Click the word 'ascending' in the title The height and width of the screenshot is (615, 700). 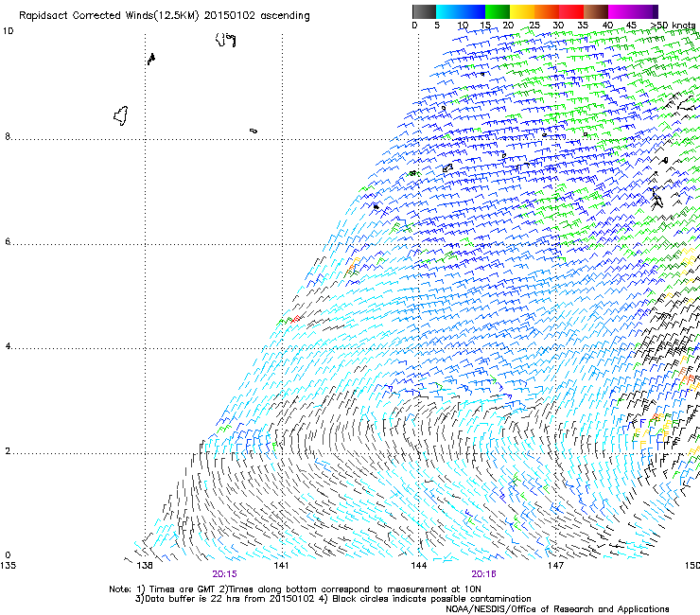(x=285, y=16)
